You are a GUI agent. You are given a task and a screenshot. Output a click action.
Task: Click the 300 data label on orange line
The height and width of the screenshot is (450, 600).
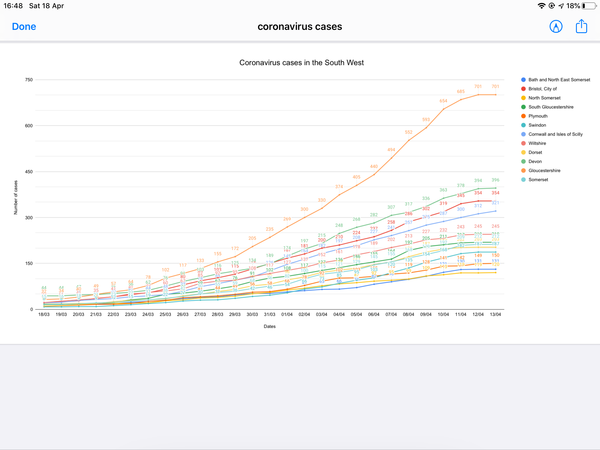pyautogui.click(x=304, y=209)
